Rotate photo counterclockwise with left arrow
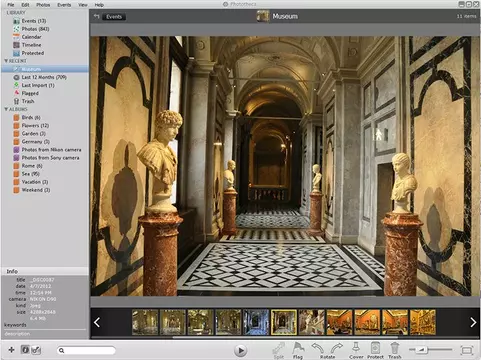This screenshot has height=360, width=481. pyautogui.click(x=318, y=348)
